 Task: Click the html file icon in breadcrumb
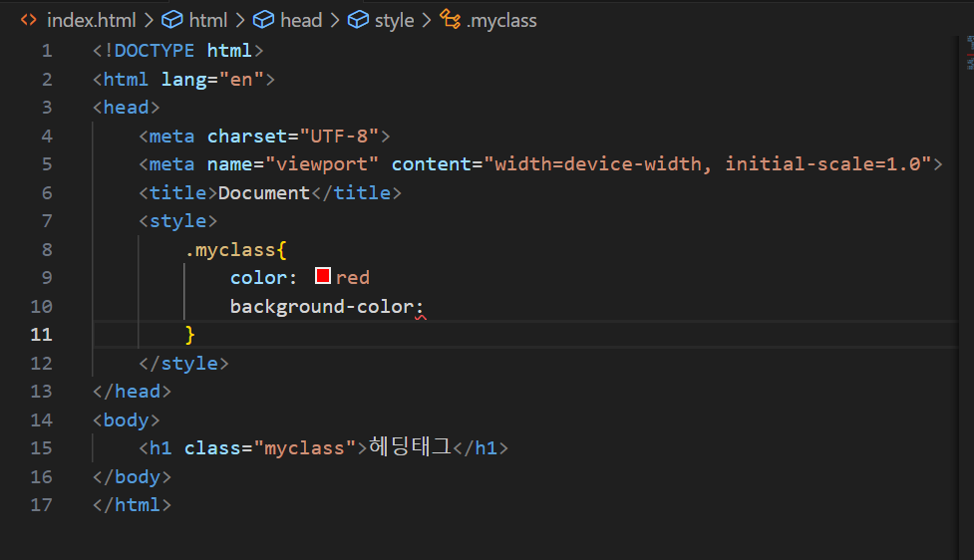(x=29, y=20)
